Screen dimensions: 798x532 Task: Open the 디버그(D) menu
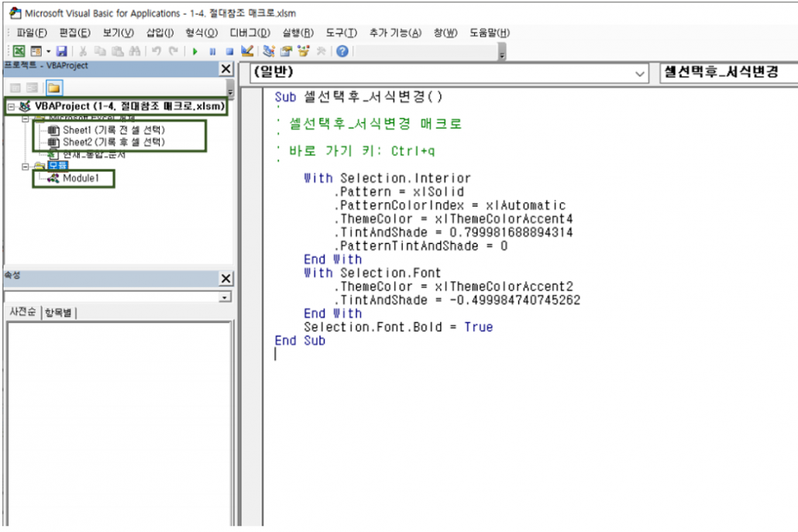coord(250,33)
